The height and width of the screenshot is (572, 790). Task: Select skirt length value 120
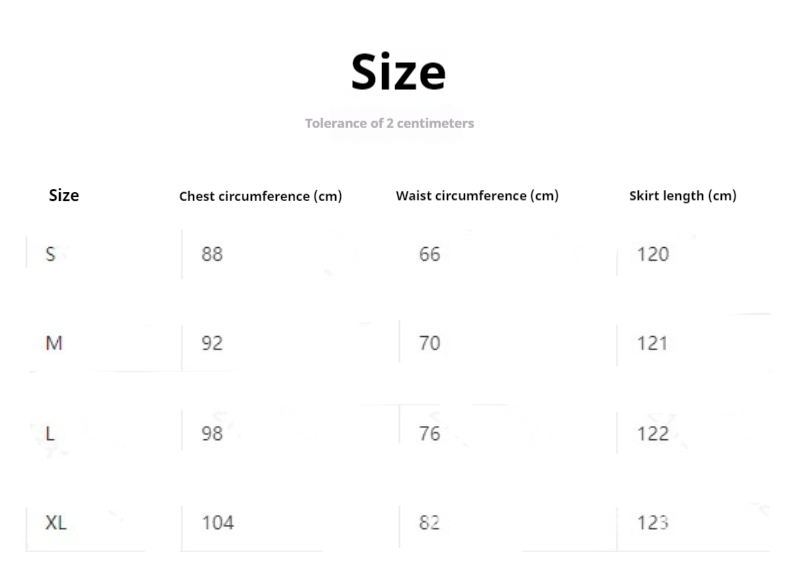click(x=653, y=254)
